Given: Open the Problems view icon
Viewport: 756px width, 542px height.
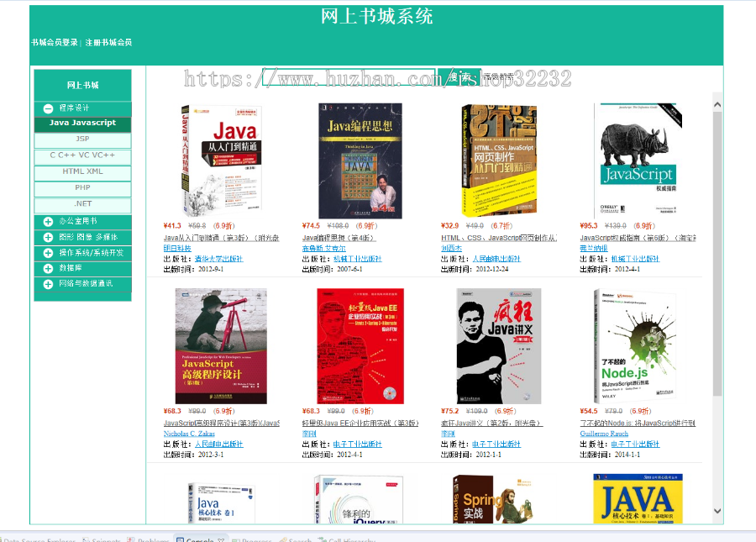Looking at the screenshot, I should tap(130, 539).
